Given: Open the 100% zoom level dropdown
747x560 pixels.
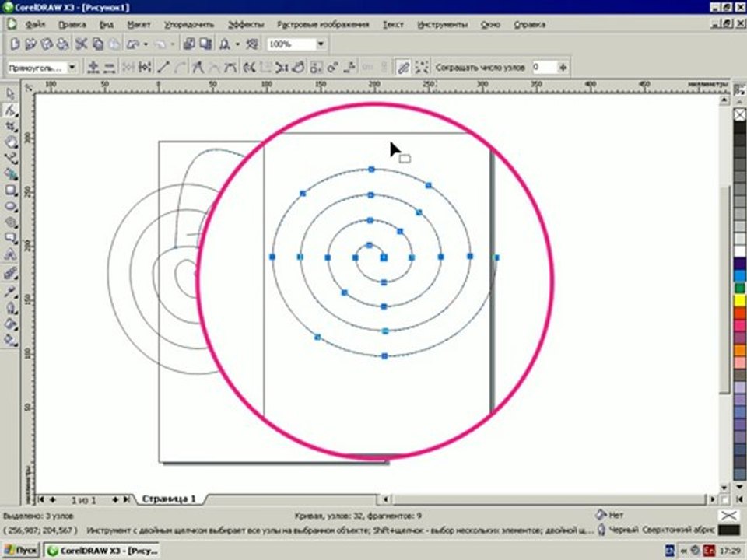Looking at the screenshot, I should point(321,44).
